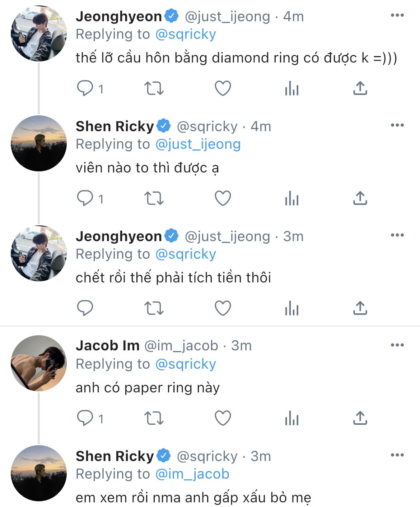This screenshot has height=507, width=420.
Task: Retweet Shen Ricky's 'viên nào to' tweet
Action: [154, 198]
